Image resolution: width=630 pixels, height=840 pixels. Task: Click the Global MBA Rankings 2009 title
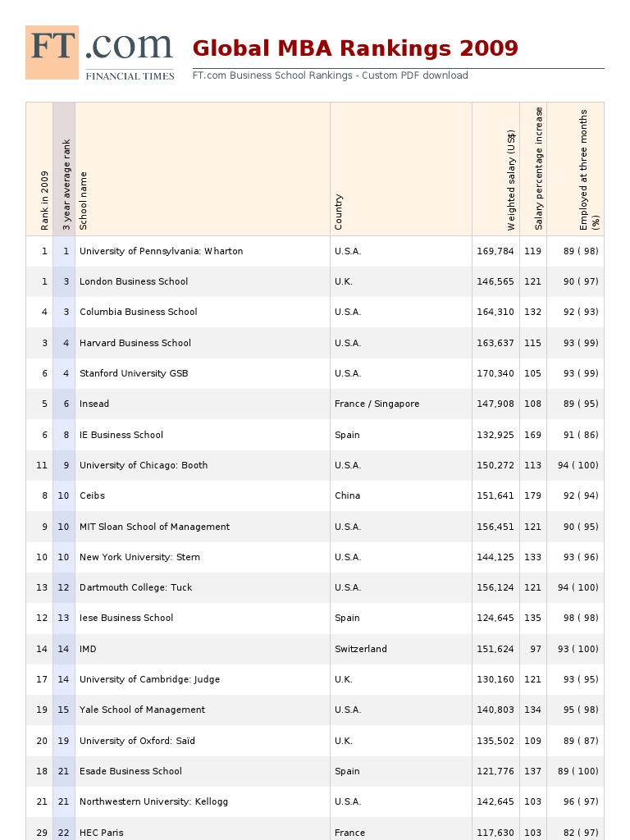[355, 48]
